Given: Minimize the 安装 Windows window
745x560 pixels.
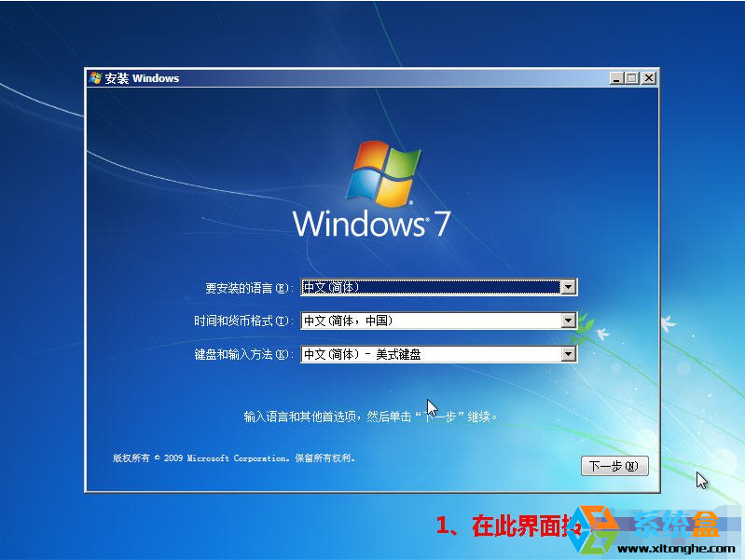Looking at the screenshot, I should pos(616,78).
